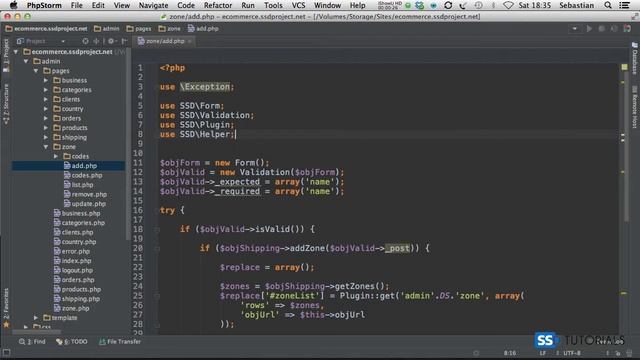Open the TODO tool window
Screen dimensions: 640x360
tap(72, 342)
